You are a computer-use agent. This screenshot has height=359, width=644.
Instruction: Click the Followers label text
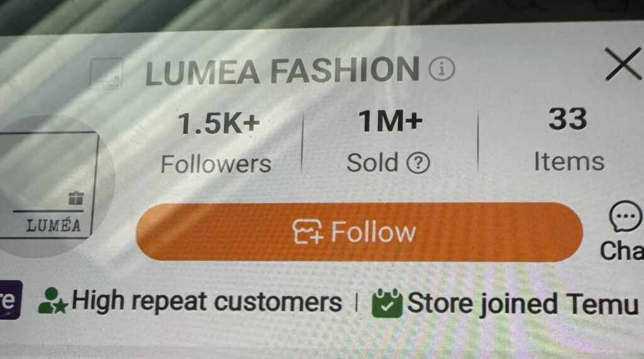pyautogui.click(x=216, y=164)
